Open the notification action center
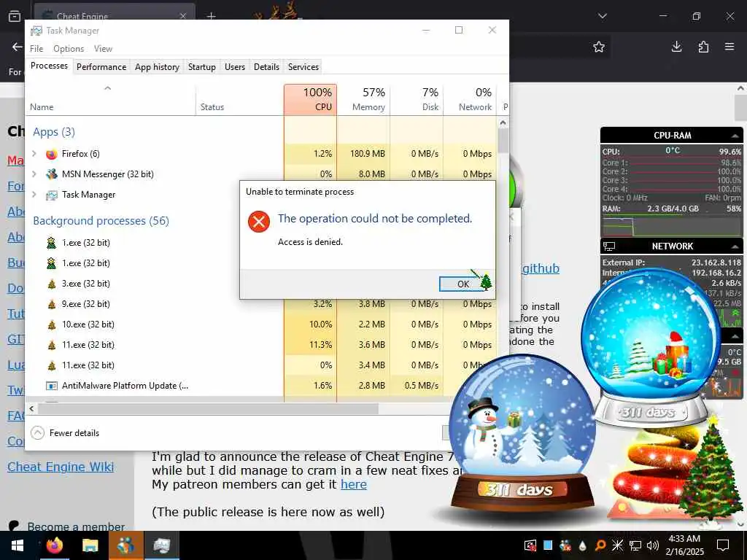Viewport: 747px width, 560px height. click(x=723, y=545)
